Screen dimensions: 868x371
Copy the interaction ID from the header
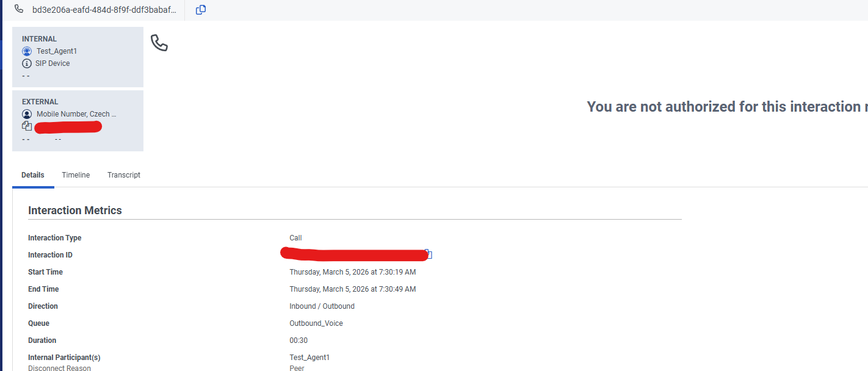[200, 10]
